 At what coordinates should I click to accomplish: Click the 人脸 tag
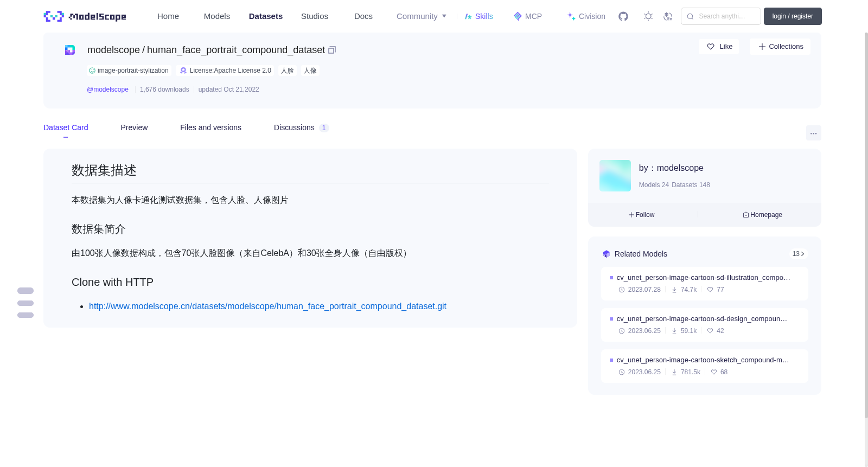point(288,71)
